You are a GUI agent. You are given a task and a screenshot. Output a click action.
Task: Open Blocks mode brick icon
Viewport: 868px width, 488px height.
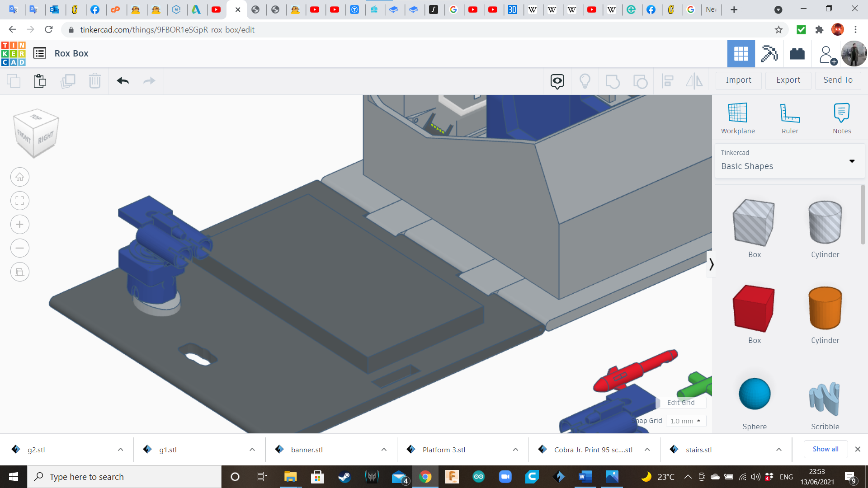tap(797, 54)
